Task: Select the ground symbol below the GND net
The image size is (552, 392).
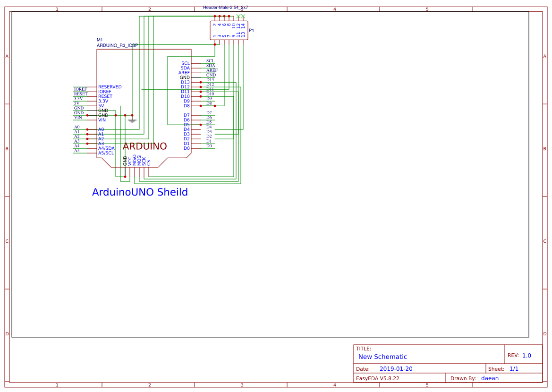Action: click(x=132, y=120)
